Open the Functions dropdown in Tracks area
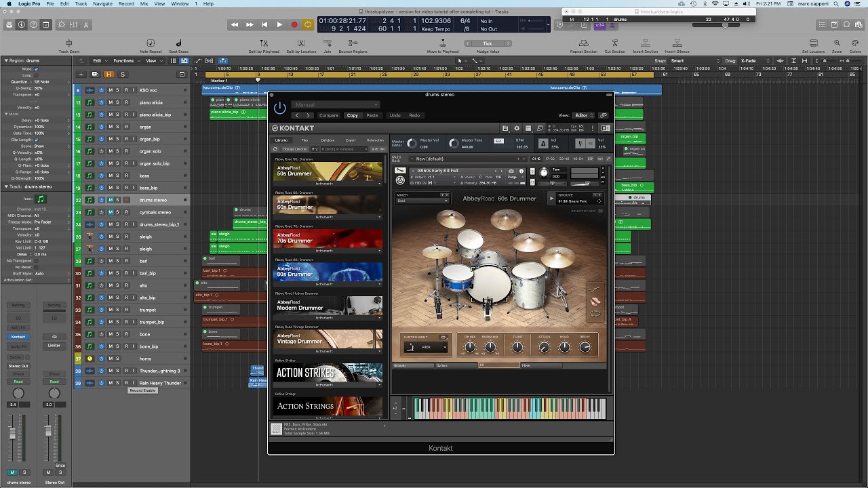The image size is (868, 488). click(x=125, y=61)
